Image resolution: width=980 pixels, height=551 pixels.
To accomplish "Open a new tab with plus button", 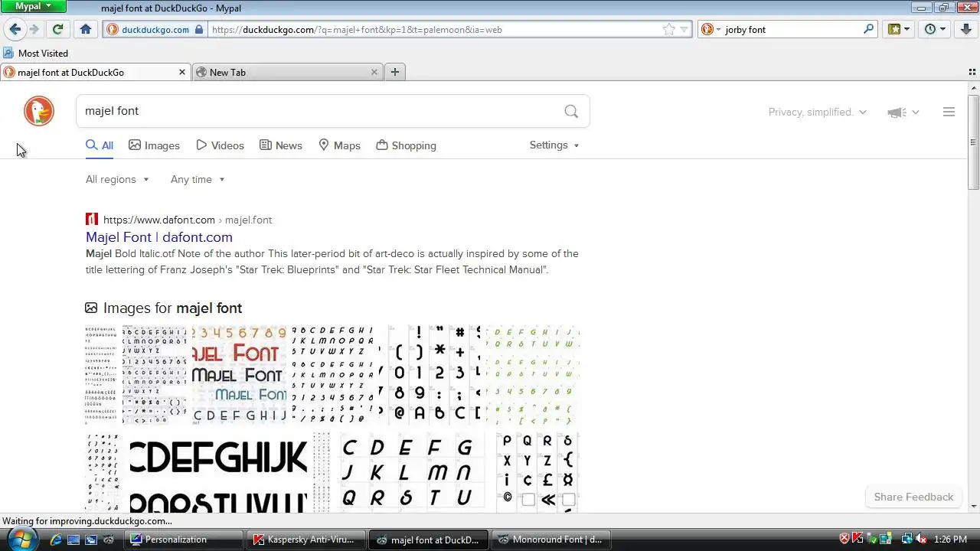I will click(x=395, y=72).
